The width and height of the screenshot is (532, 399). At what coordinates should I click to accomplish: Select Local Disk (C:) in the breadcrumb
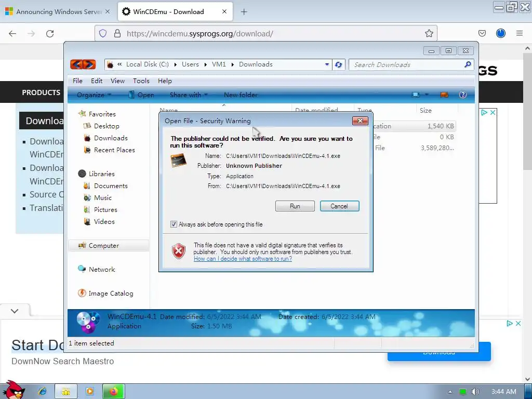pos(147,64)
